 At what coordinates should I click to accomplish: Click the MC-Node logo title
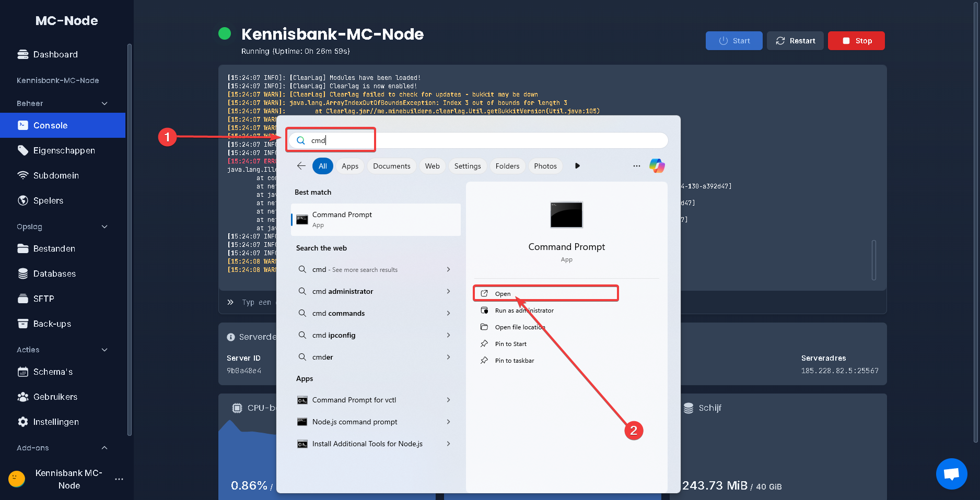point(67,20)
